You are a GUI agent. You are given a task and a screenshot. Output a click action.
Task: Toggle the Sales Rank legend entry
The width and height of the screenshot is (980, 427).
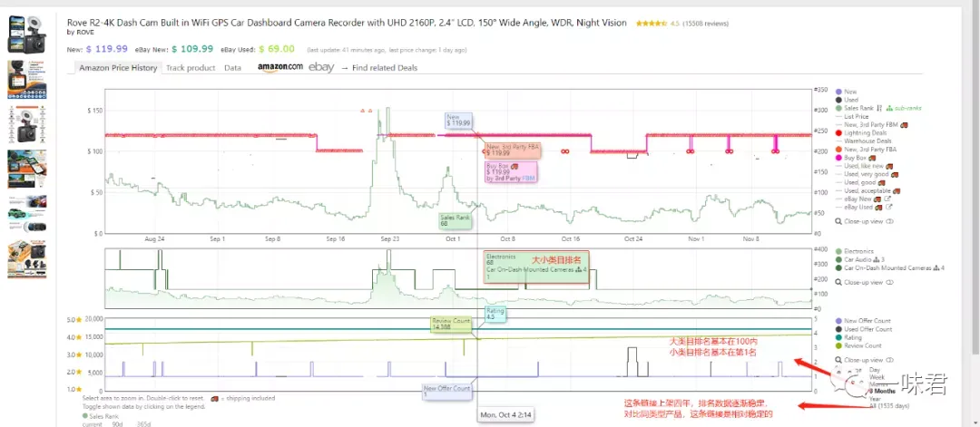[x=855, y=108]
